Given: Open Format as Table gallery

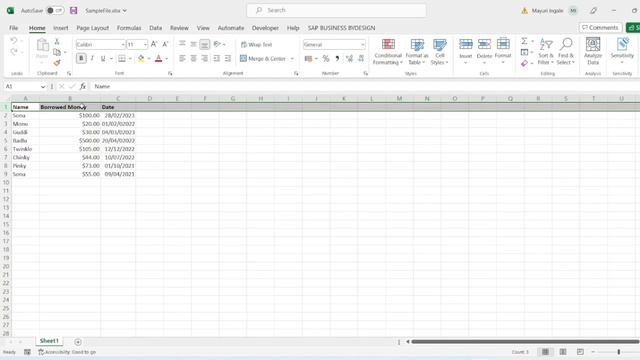Looking at the screenshot, I should 417,52.
